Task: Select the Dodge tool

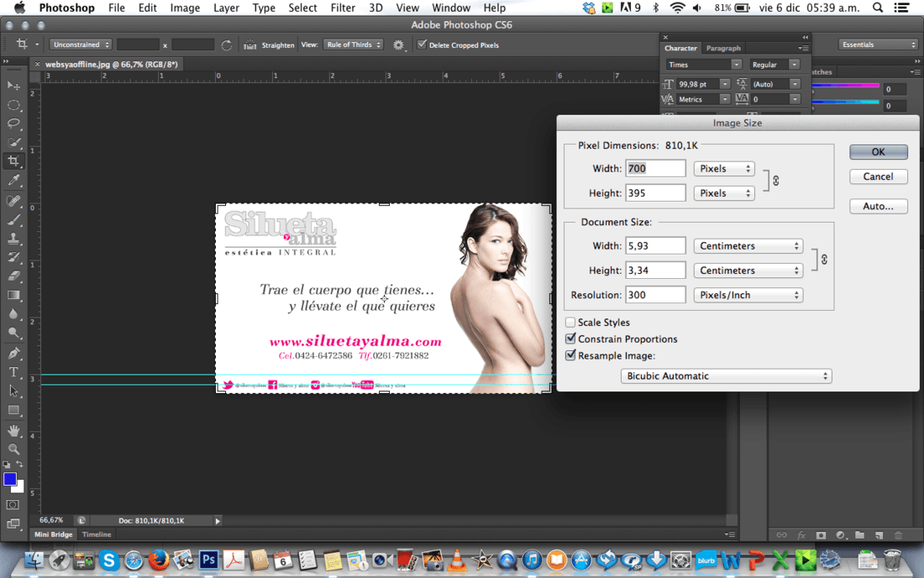Action: point(13,333)
